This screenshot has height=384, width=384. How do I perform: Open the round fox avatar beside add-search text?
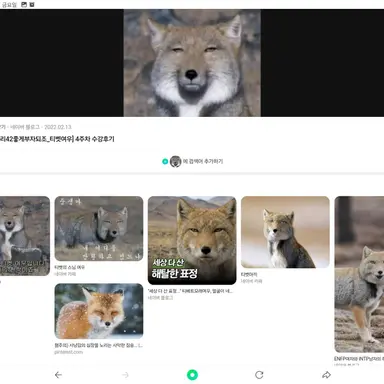[x=175, y=161]
